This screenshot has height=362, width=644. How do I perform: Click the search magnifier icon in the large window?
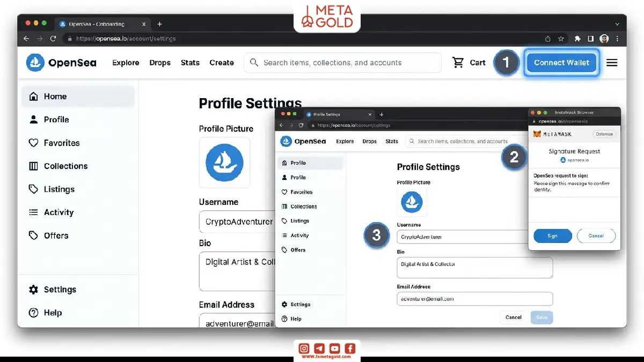pos(254,63)
